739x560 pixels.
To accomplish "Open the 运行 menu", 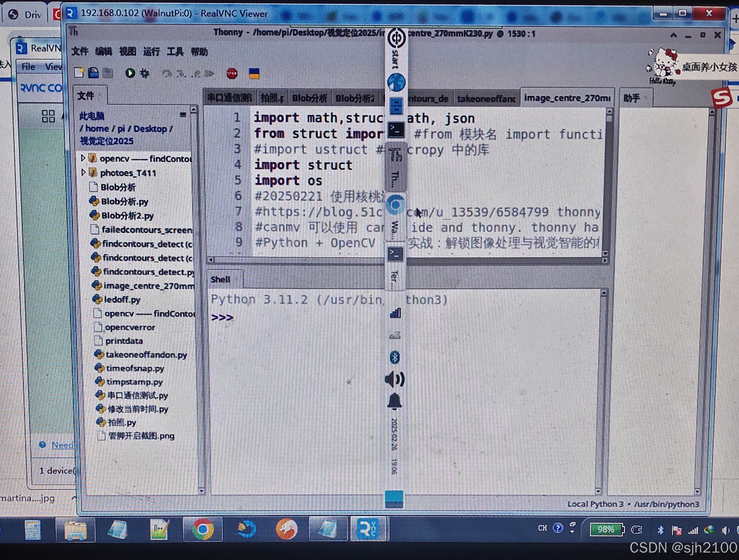I will point(151,52).
